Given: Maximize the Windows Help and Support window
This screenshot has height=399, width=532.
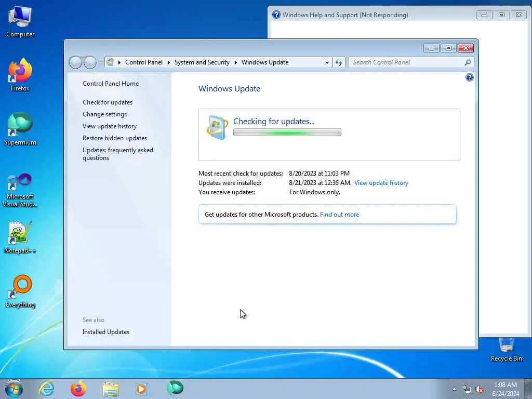Looking at the screenshot, I should (x=501, y=15).
